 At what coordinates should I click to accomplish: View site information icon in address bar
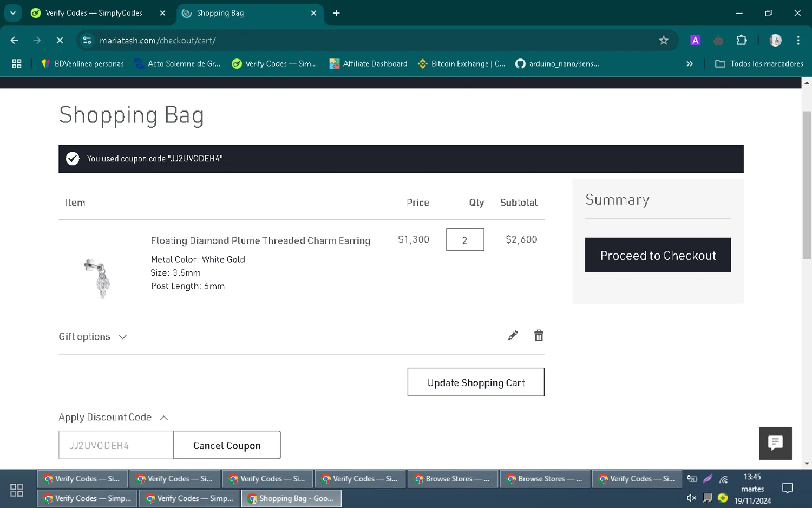(87, 41)
